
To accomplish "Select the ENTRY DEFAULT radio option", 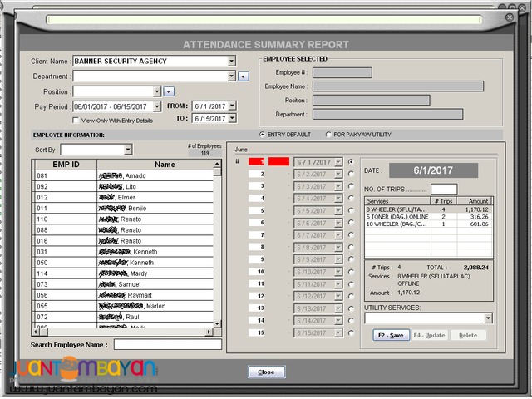I will tap(262, 135).
